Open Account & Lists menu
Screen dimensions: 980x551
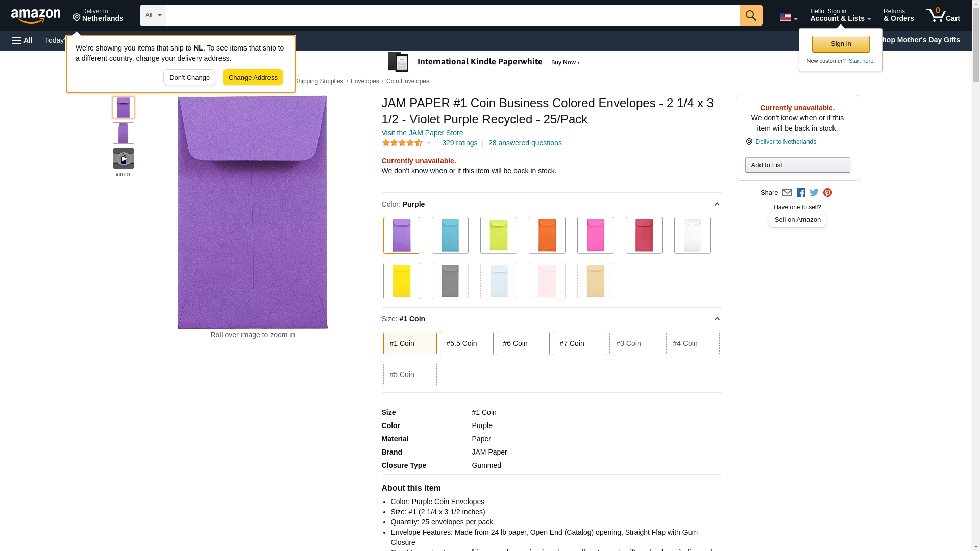840,15
